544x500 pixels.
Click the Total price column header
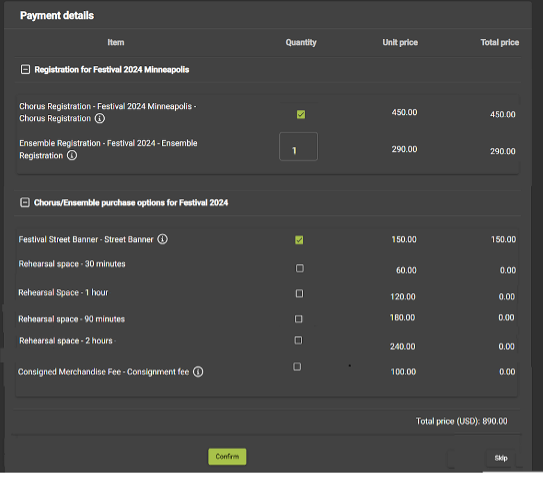point(500,42)
